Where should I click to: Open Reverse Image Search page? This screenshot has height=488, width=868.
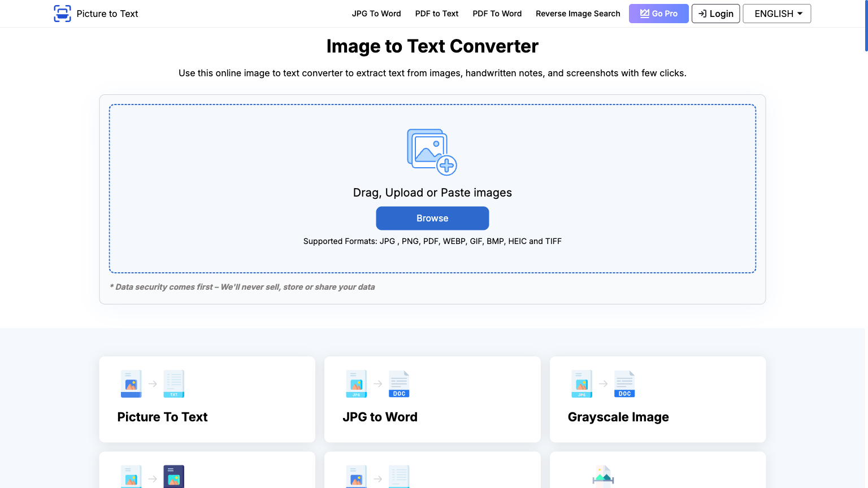[578, 14]
